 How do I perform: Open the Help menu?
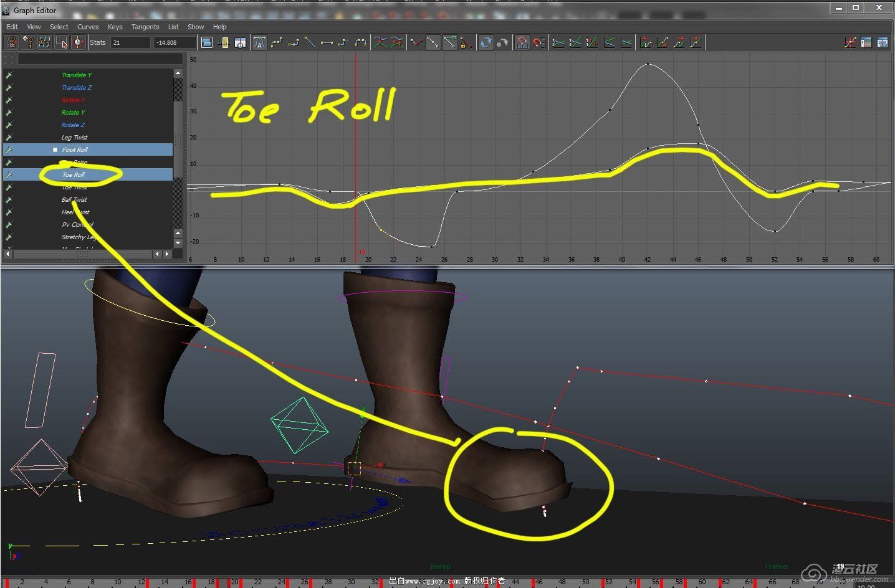click(x=219, y=27)
